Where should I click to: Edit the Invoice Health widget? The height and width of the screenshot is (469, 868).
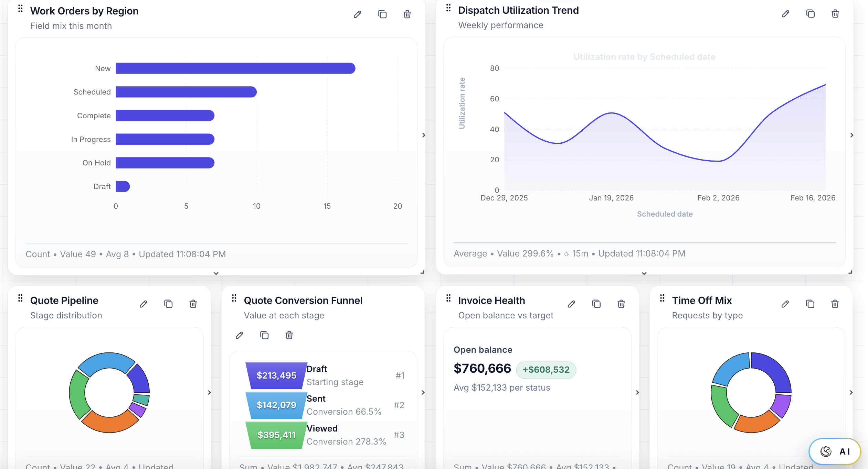(571, 304)
